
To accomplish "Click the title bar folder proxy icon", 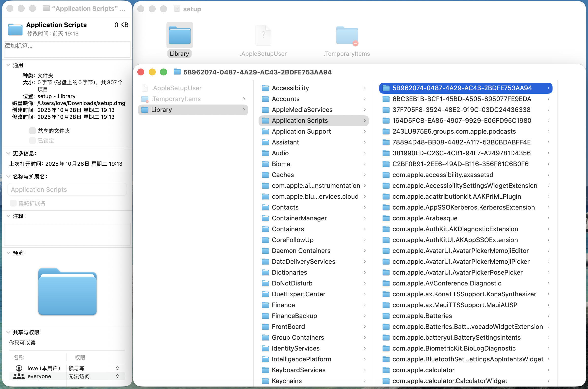I will pos(177,72).
